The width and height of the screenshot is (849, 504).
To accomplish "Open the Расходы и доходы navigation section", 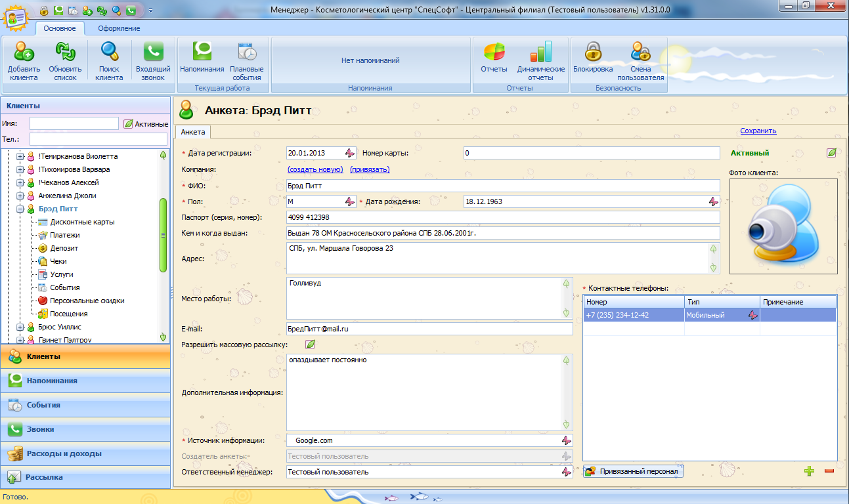I will [64, 453].
